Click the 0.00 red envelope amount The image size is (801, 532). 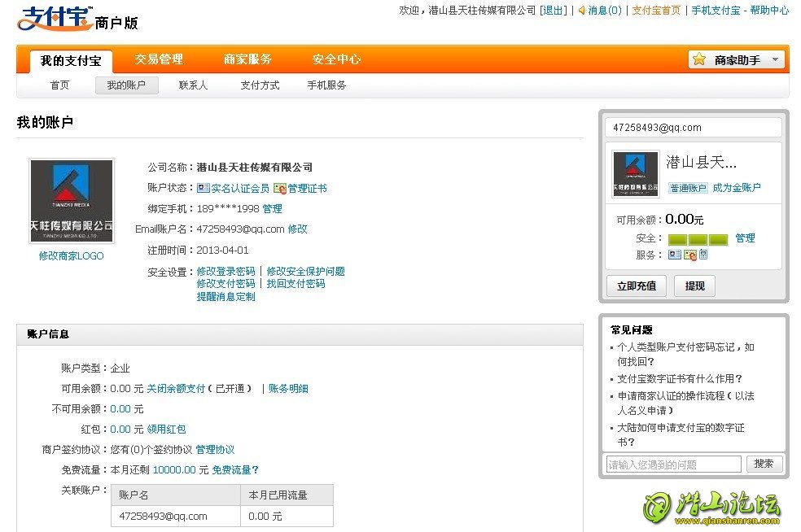pyautogui.click(x=120, y=430)
